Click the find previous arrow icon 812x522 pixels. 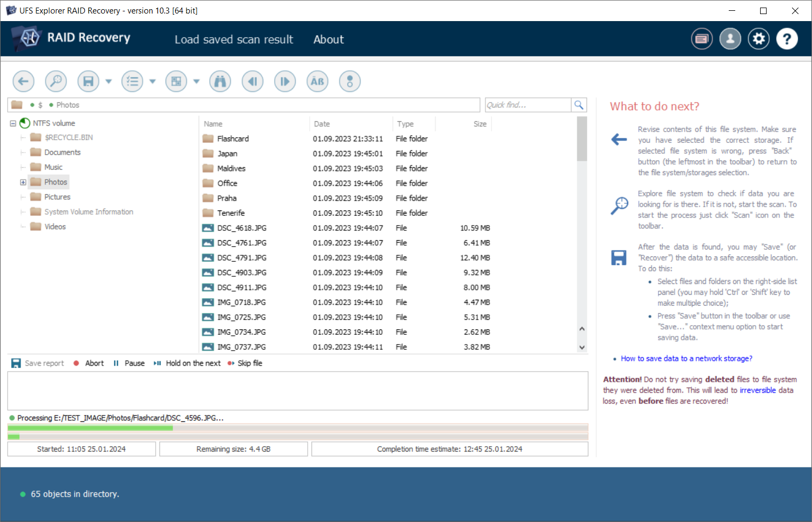click(x=252, y=82)
